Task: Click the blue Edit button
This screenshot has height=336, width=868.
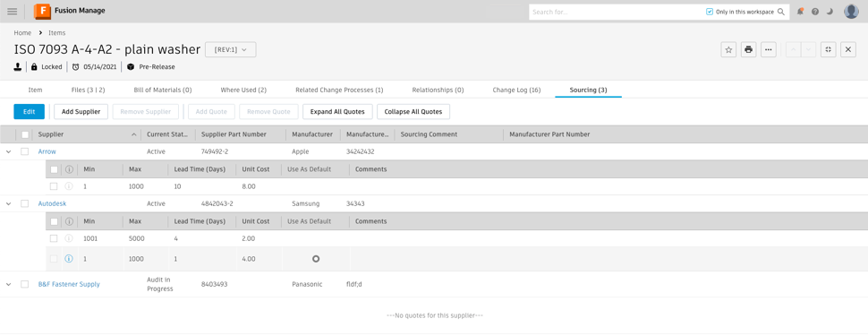Action: pyautogui.click(x=30, y=111)
